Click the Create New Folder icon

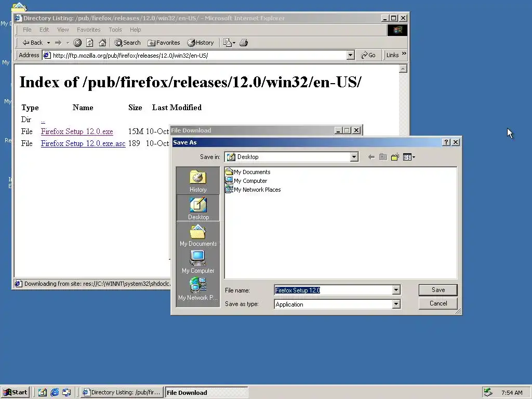[x=395, y=157]
